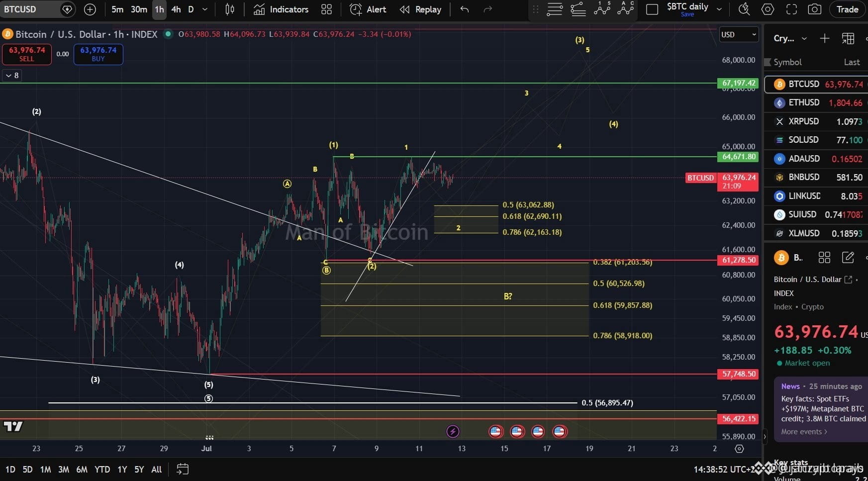Open Bitcoin / U.S. Dollar external link

[x=849, y=280]
